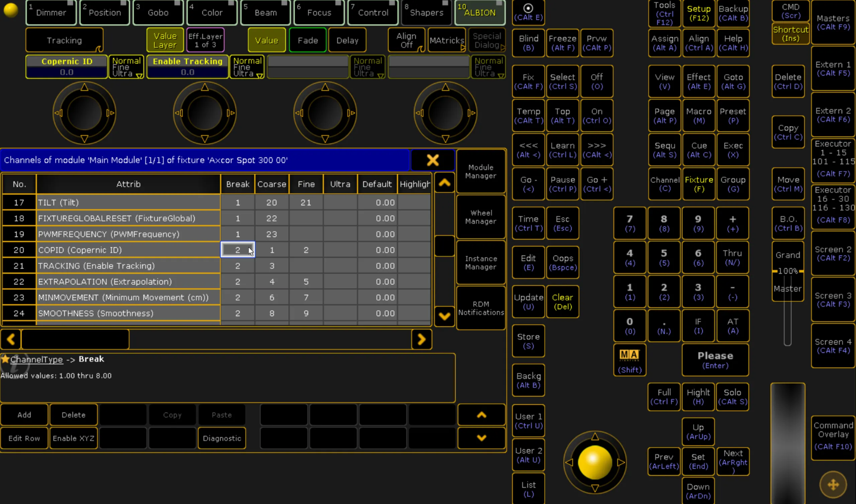Toggle the Delay layer button
The width and height of the screenshot is (856, 504).
coord(347,40)
